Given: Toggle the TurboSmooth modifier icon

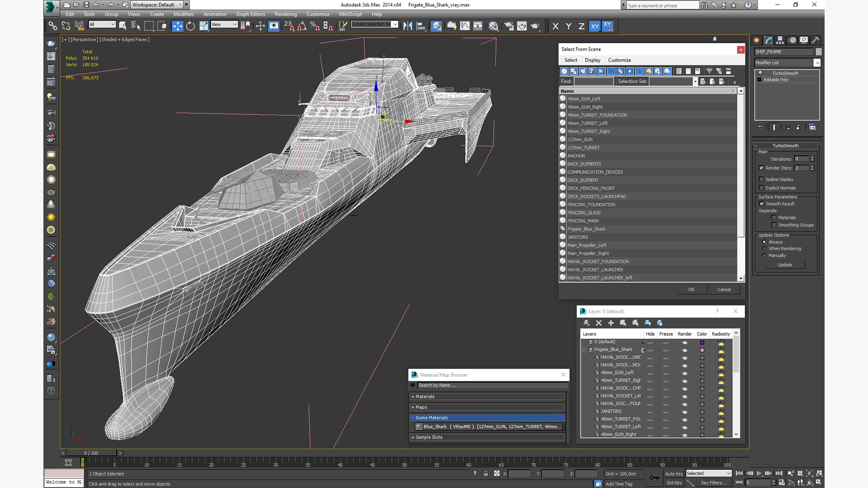Looking at the screenshot, I should pyautogui.click(x=760, y=73).
